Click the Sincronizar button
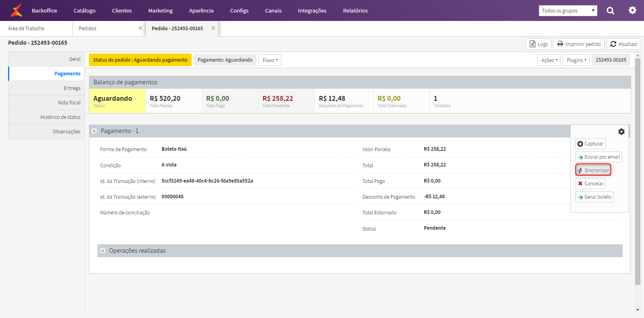The height and width of the screenshot is (318, 644). click(x=593, y=170)
